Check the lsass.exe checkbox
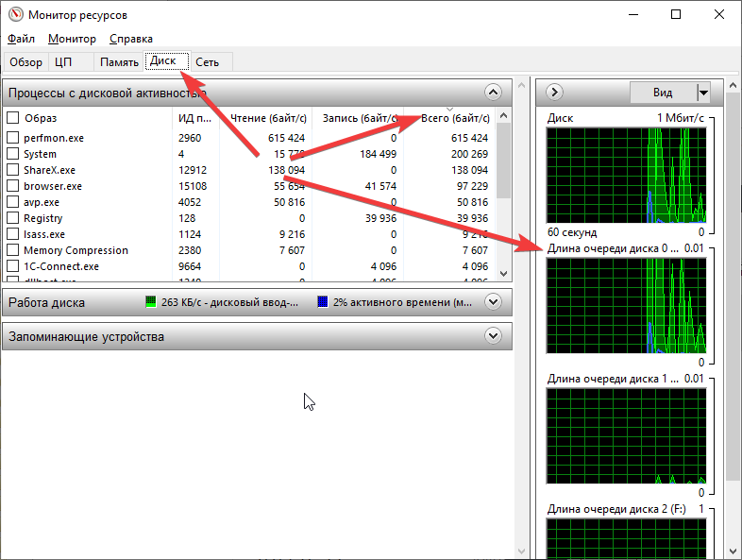The height and width of the screenshot is (560, 742). (13, 234)
